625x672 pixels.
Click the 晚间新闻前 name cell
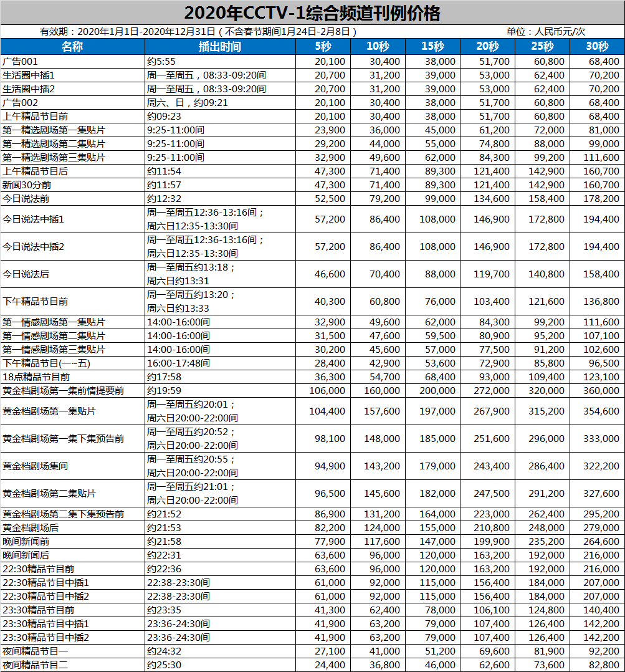tap(26, 542)
